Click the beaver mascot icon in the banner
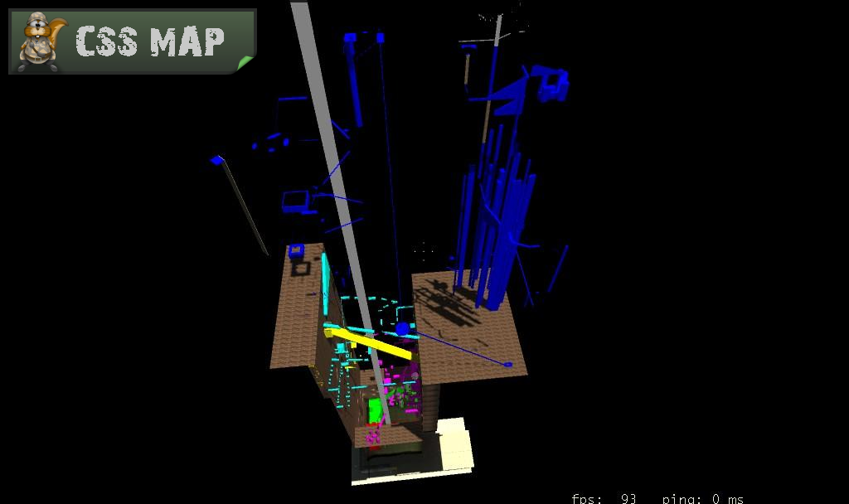Image resolution: width=849 pixels, height=504 pixels. pyautogui.click(x=41, y=41)
